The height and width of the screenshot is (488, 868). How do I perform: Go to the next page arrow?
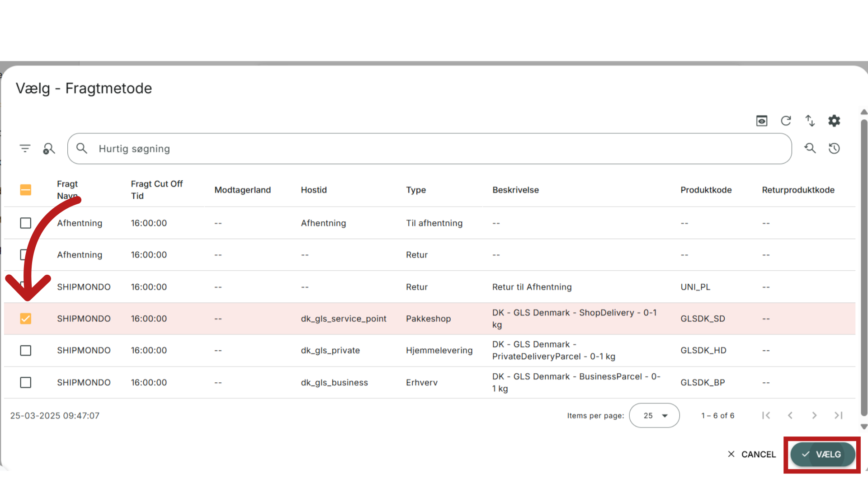[x=814, y=415]
